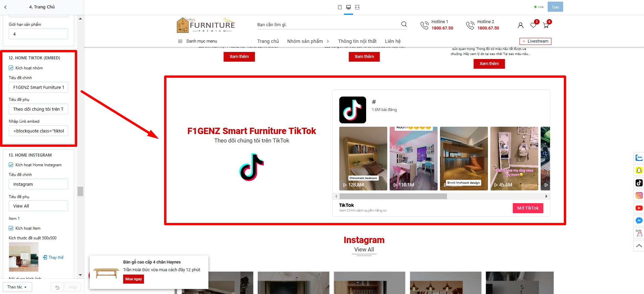Open the Nhóm sản phẩm menu item
The width and height of the screenshot is (644, 294).
305,41
